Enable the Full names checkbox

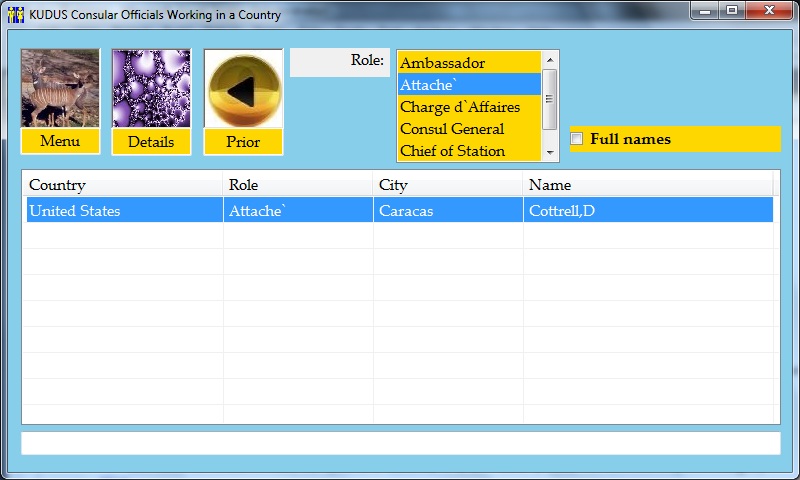(577, 139)
